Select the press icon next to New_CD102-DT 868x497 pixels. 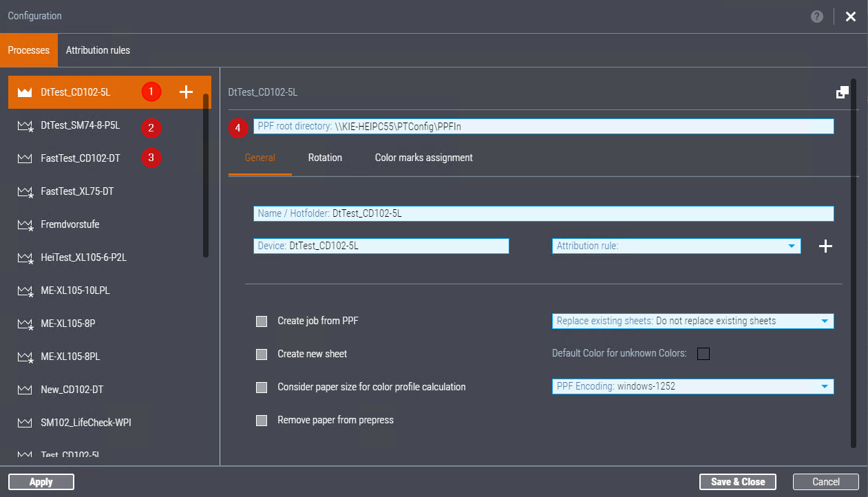point(24,389)
